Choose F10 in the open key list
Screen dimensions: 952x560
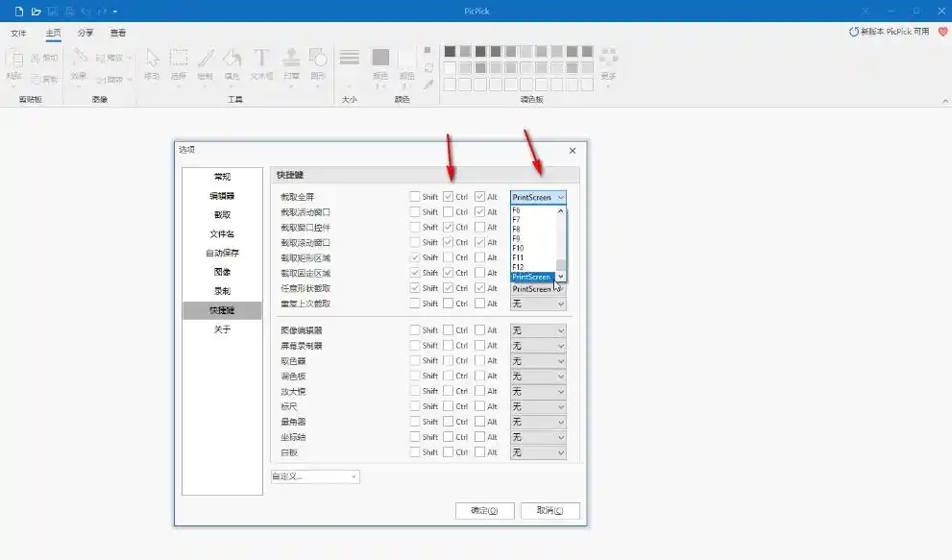533,248
